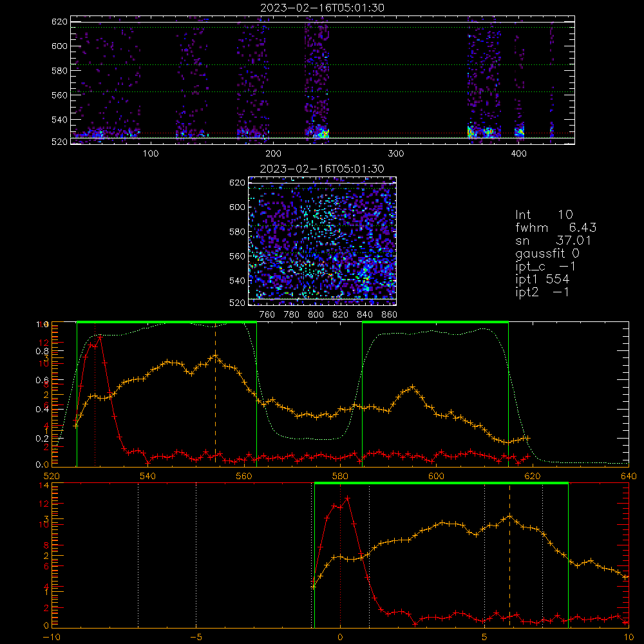Viewport: 644px width, 644px height.
Task: Click x-axis label 200 under the top image
Action: (x=273, y=154)
